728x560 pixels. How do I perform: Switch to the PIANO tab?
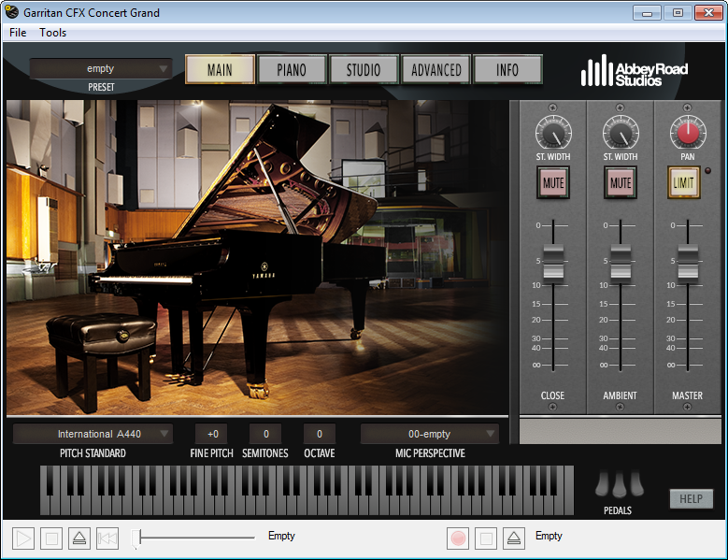click(x=292, y=70)
